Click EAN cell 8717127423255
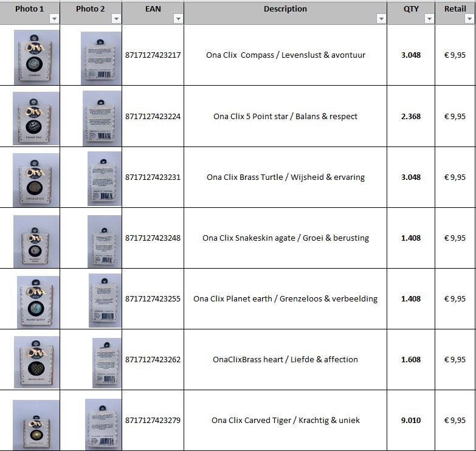This screenshot has height=451, width=476. point(153,298)
